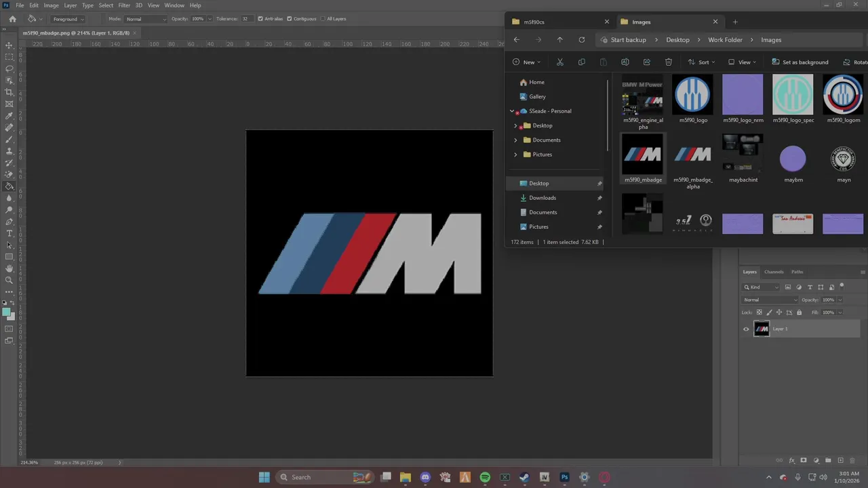
Task: Click the New button in Explorer
Action: (527, 62)
